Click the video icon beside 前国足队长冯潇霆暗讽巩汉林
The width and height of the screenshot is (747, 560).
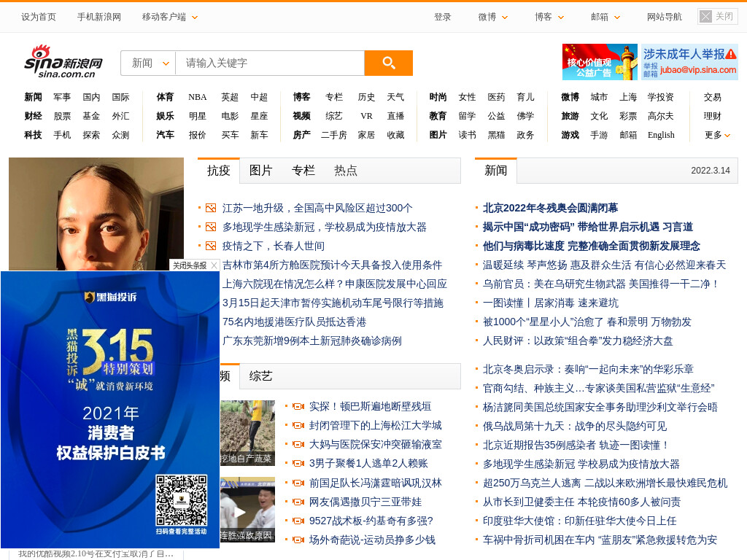point(298,483)
